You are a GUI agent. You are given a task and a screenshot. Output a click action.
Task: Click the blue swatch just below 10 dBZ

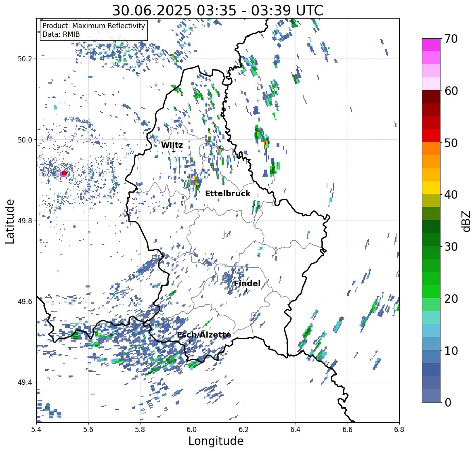pyautogui.click(x=431, y=356)
